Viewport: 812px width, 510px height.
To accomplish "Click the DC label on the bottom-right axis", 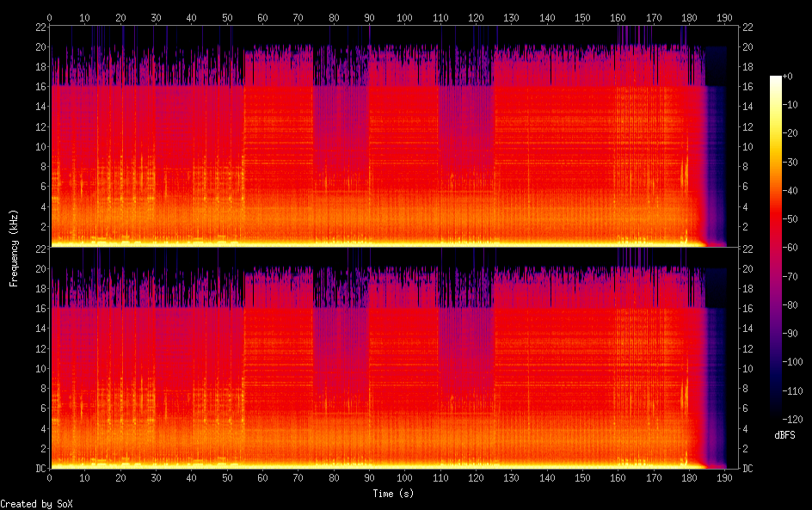I will point(748,468).
